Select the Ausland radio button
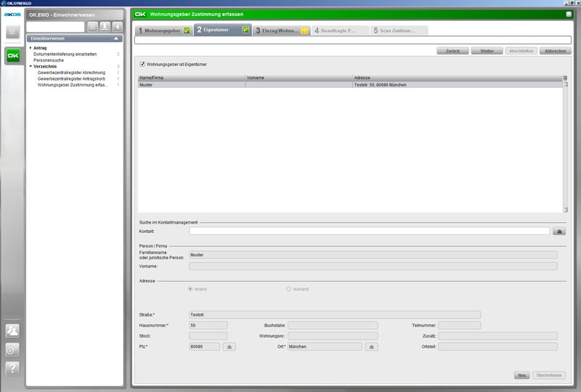Screen dimensions: 581x392 289,289
